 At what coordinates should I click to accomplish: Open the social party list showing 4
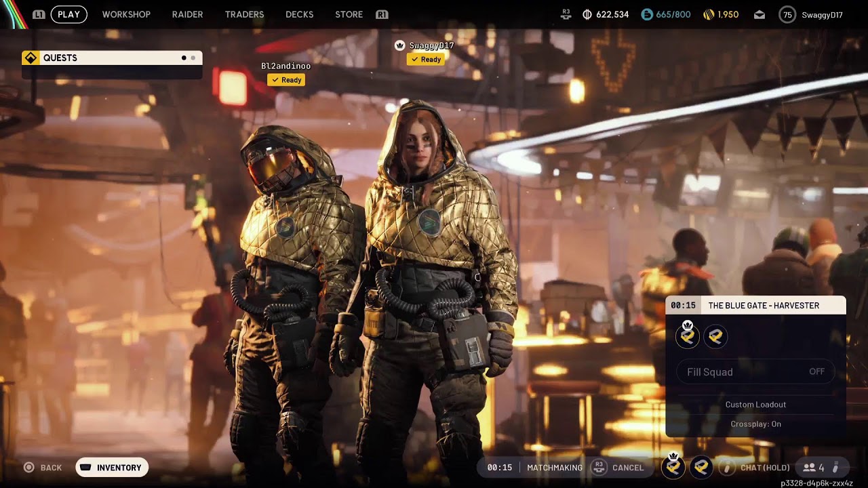tap(813, 468)
